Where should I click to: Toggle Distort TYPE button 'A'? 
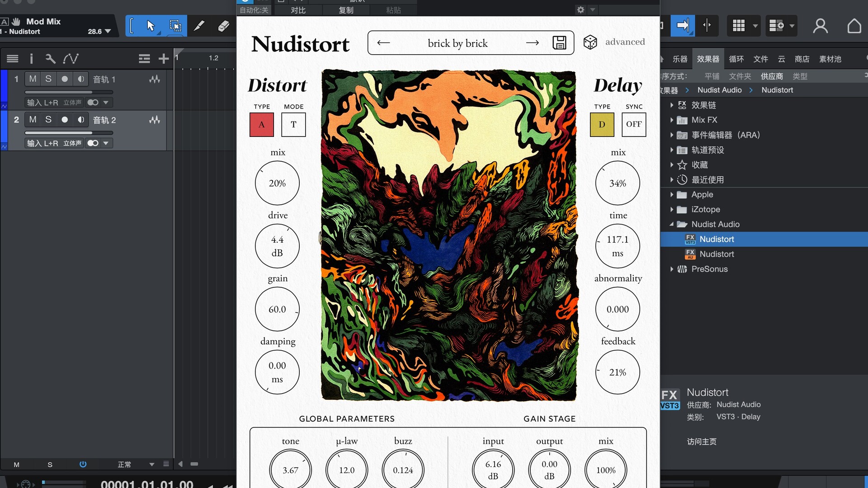[x=262, y=124]
